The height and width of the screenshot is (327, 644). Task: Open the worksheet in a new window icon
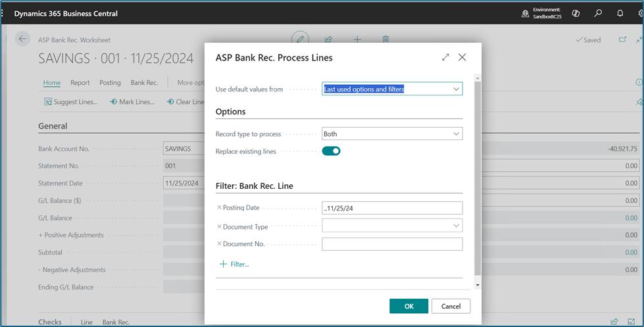tap(623, 39)
